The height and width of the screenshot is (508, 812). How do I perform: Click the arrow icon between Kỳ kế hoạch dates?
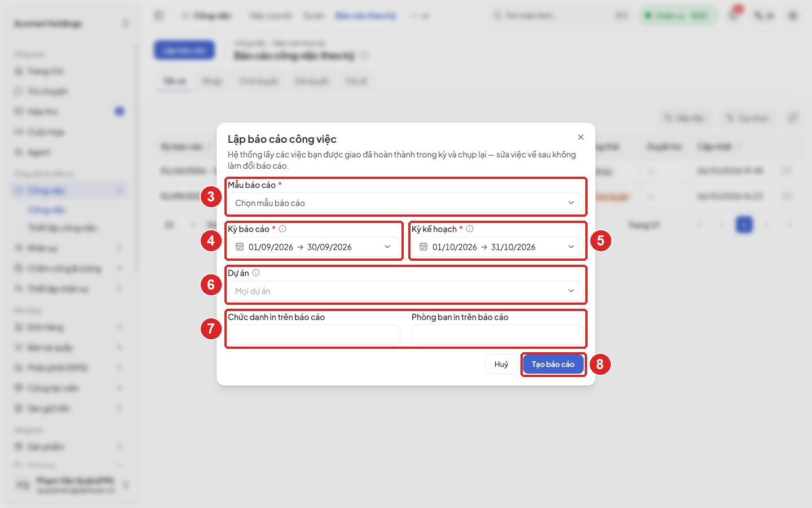click(x=484, y=247)
